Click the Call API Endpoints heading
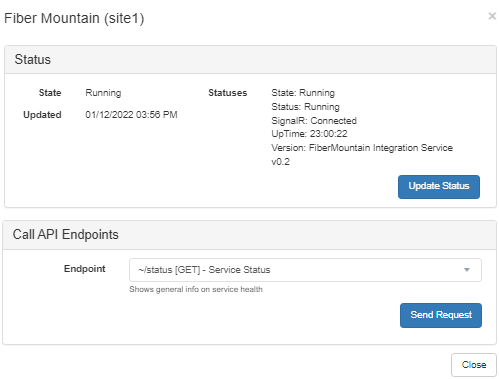The image size is (499, 379). pos(66,234)
